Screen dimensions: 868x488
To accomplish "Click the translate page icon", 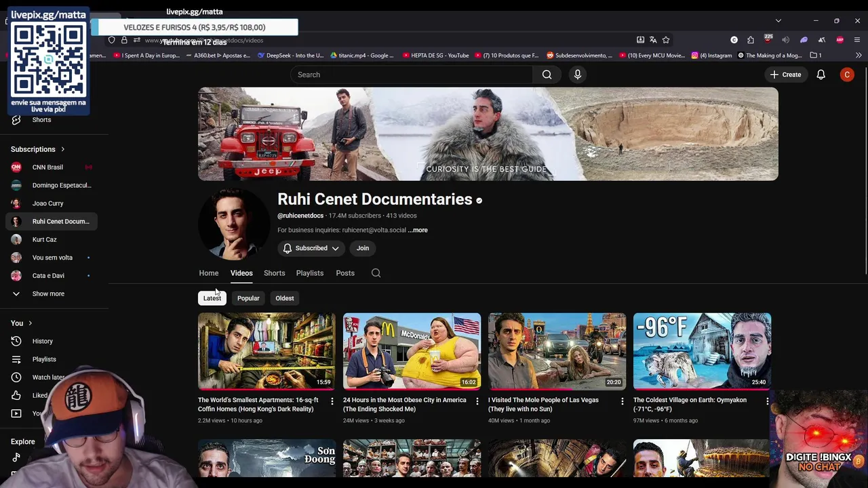I will point(653,40).
